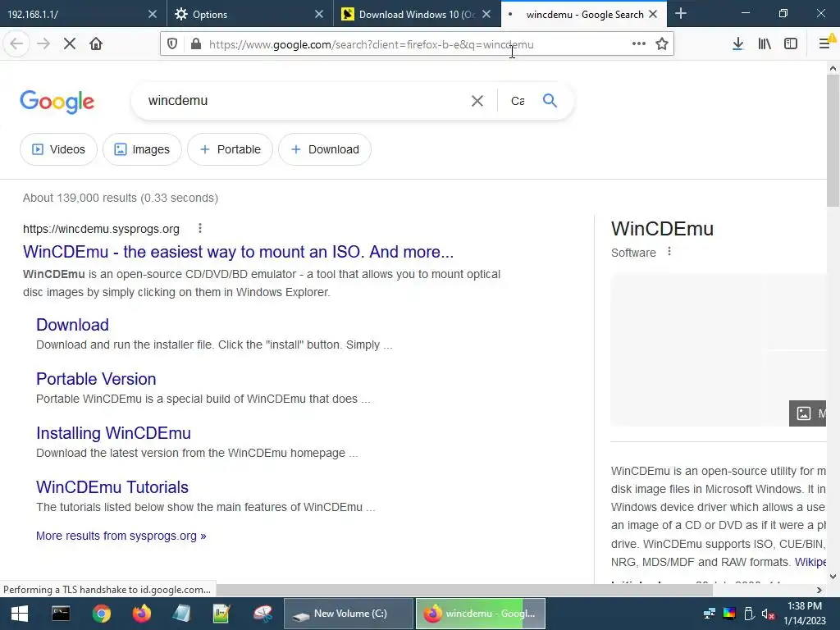Open the Firefox home page

pyautogui.click(x=96, y=44)
